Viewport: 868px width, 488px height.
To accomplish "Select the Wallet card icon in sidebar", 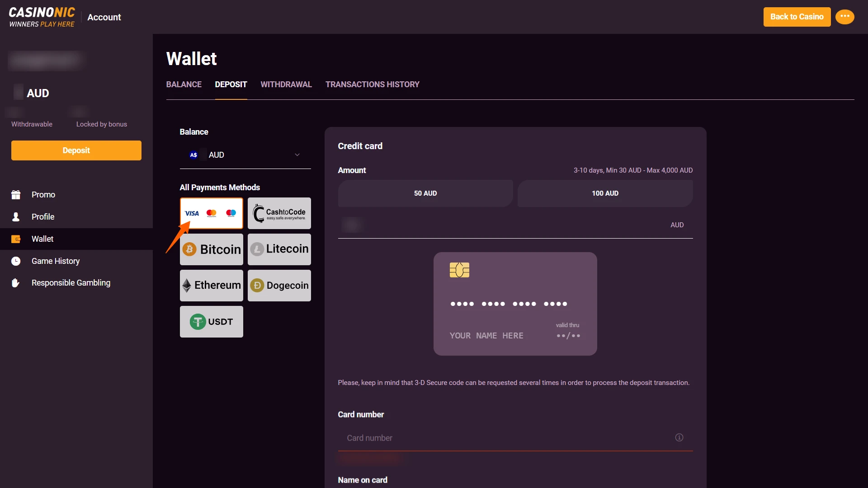I will (16, 239).
